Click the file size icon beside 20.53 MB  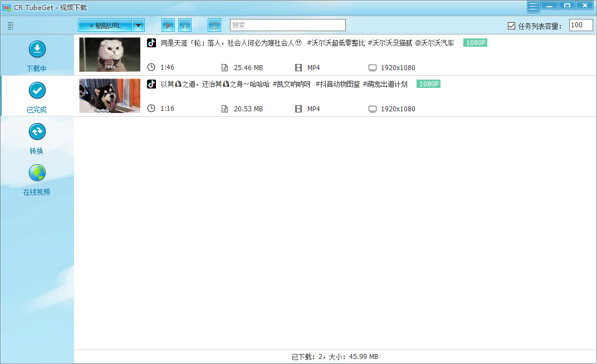click(x=224, y=109)
